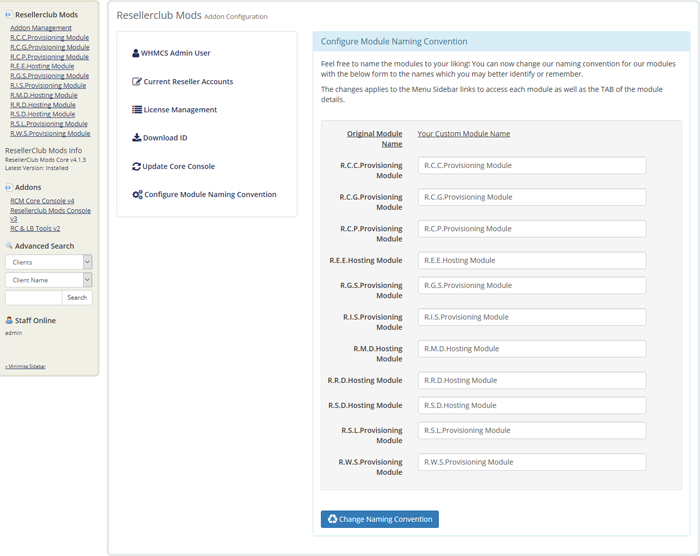Click the Advanced Search magnifier icon
The height and width of the screenshot is (556, 700).
tap(8, 246)
